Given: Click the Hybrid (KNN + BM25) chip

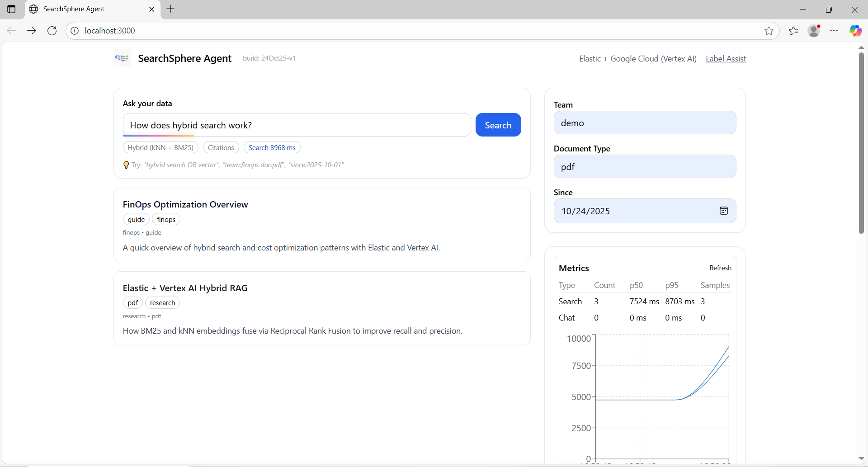Looking at the screenshot, I should coord(160,147).
